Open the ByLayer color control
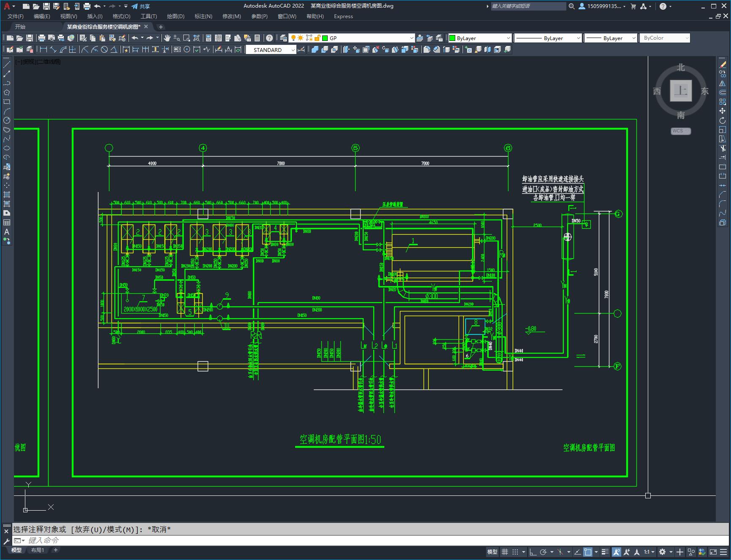 480,38
